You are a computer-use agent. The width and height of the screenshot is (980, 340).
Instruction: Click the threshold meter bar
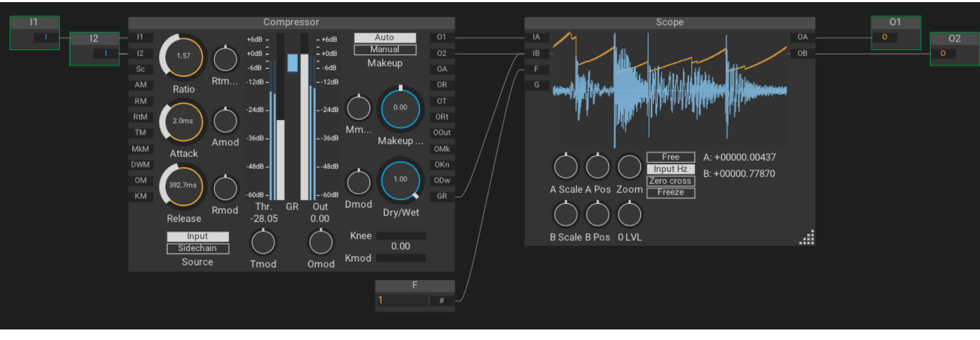click(280, 117)
